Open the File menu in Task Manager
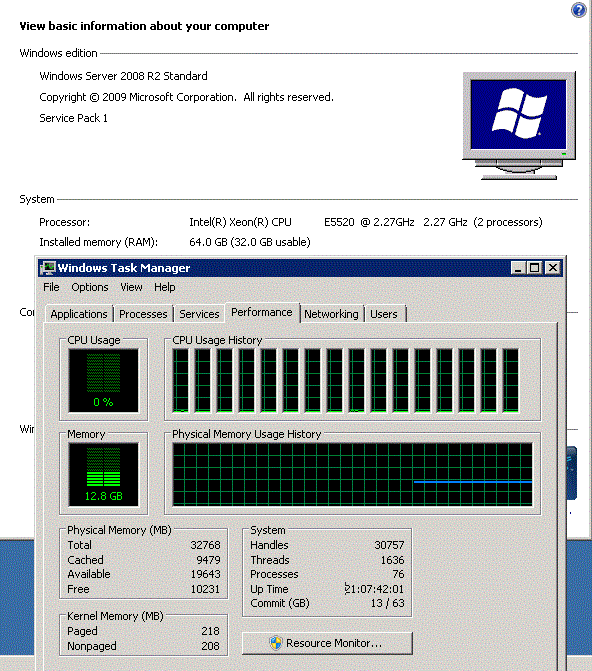The width and height of the screenshot is (592, 671). (51, 287)
